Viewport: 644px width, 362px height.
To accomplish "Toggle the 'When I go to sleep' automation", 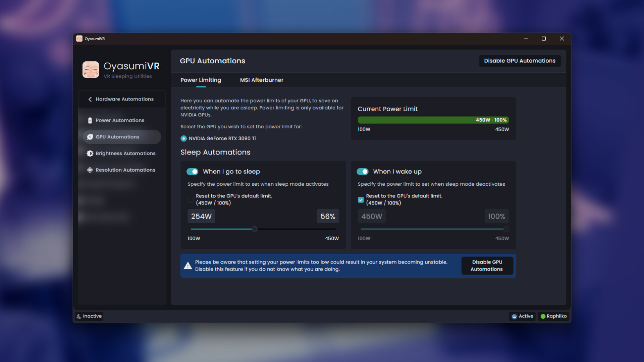I will click(192, 171).
